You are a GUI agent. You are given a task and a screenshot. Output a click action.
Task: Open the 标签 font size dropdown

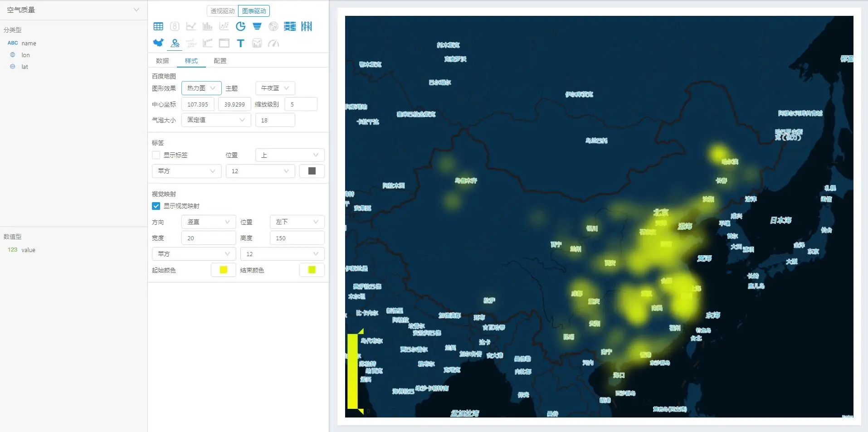click(260, 171)
